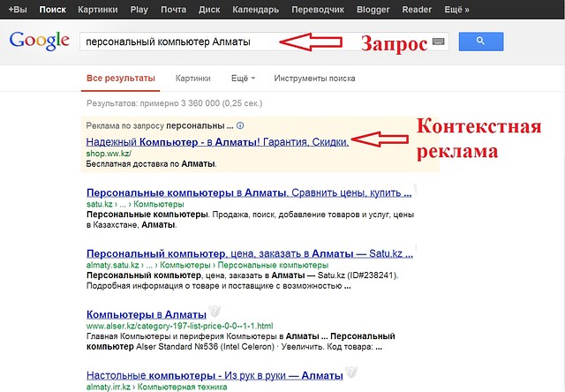The image size is (565, 392).
Task: Select the Все результаты tab
Action: click(121, 79)
